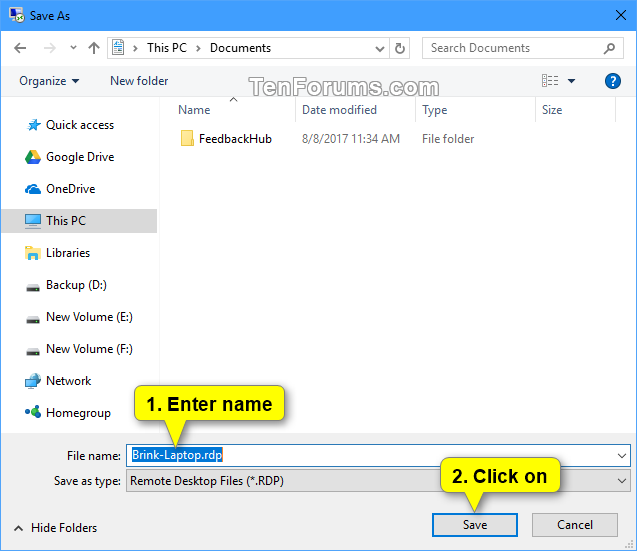Screen dimensions: 637x551
Task: Click the Save button
Action: [474, 525]
